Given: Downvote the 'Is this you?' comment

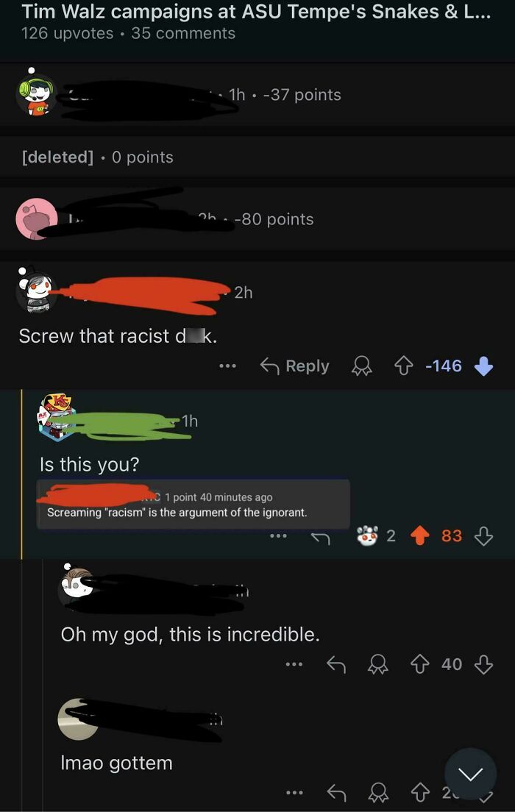Looking at the screenshot, I should [483, 535].
